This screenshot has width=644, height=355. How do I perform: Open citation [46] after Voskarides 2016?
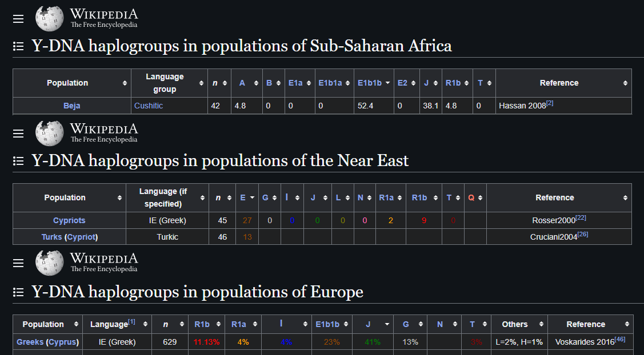click(620, 340)
